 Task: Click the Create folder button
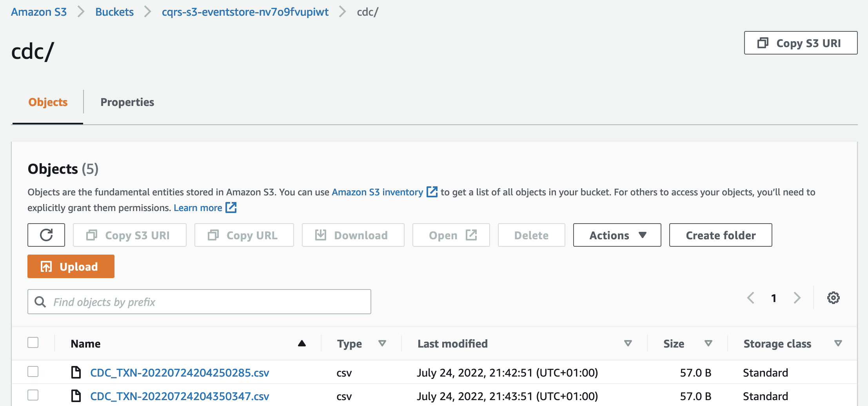pyautogui.click(x=721, y=235)
